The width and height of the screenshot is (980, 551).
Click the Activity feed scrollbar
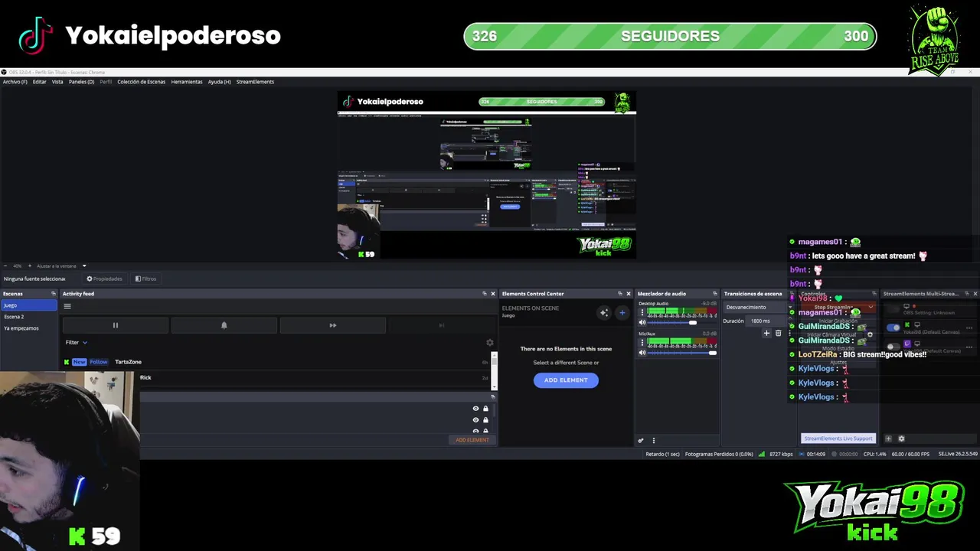click(494, 371)
